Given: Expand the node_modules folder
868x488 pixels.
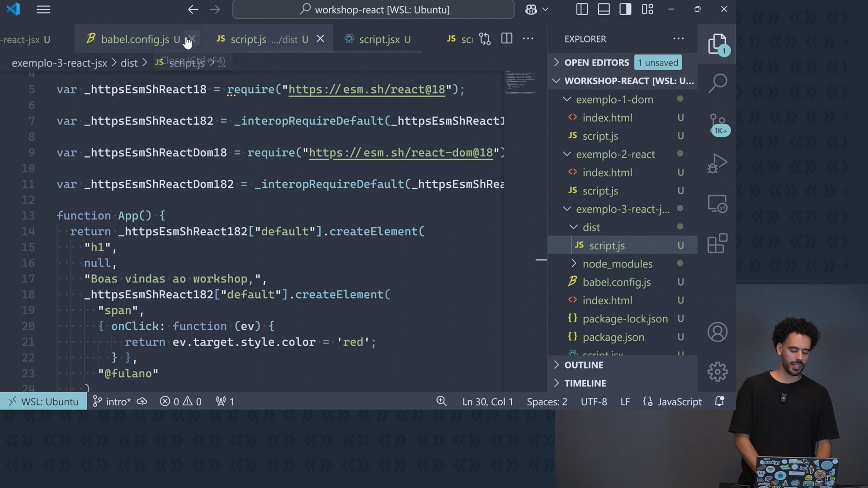Looking at the screenshot, I should coord(617,264).
